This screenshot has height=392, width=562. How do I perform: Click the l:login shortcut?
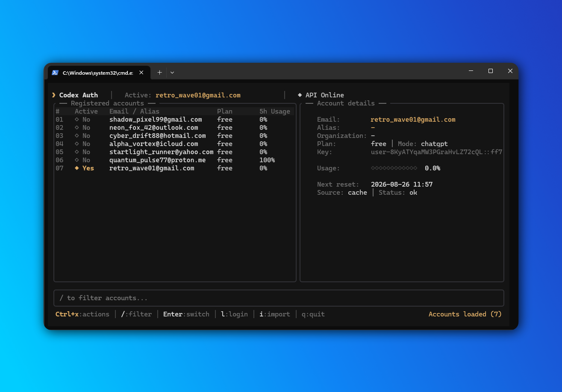[x=234, y=314]
